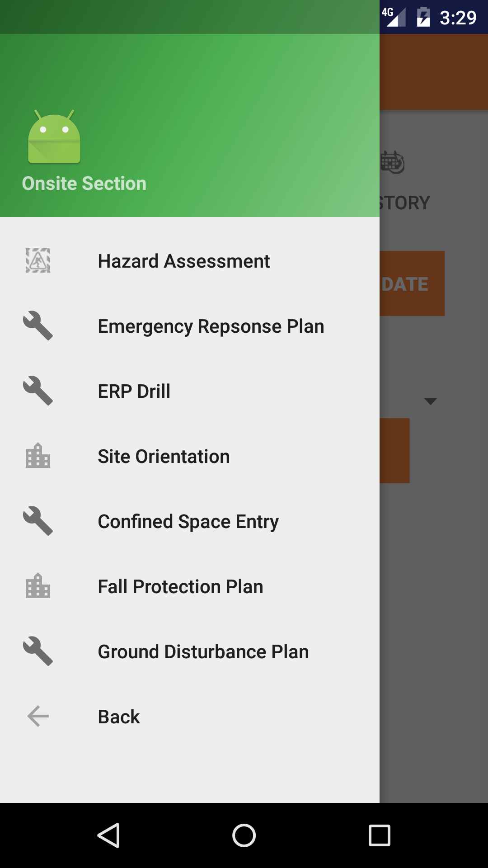
Task: Choose Confined Space Entry
Action: coord(188,522)
